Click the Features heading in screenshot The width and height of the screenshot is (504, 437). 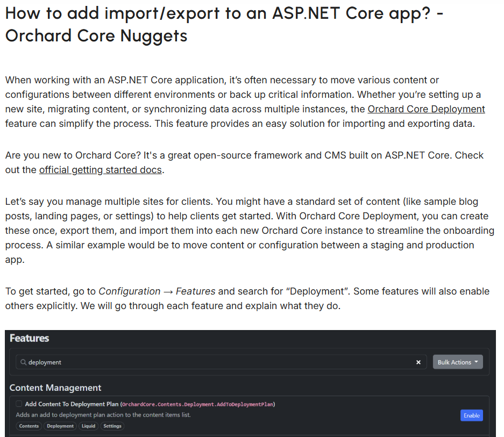(x=29, y=338)
